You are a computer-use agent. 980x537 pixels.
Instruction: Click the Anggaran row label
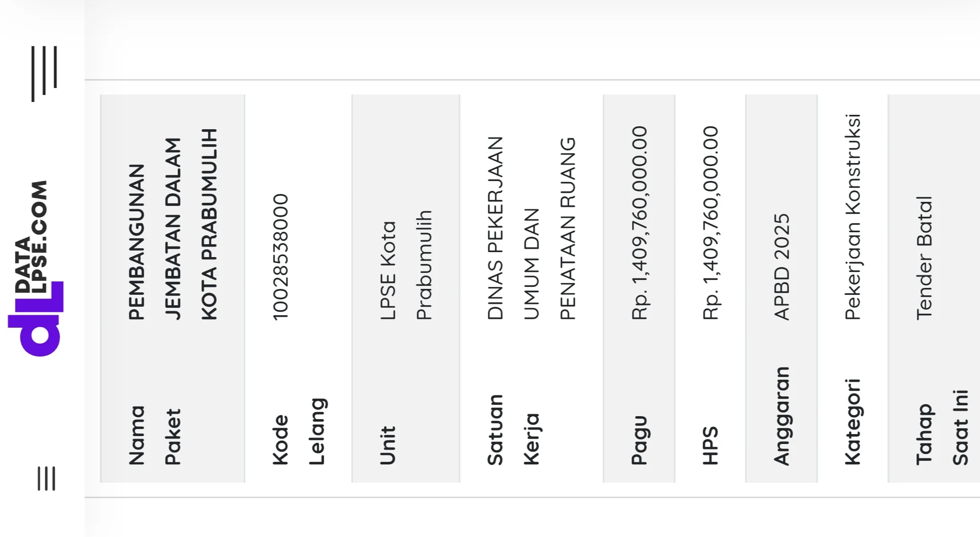(x=782, y=416)
